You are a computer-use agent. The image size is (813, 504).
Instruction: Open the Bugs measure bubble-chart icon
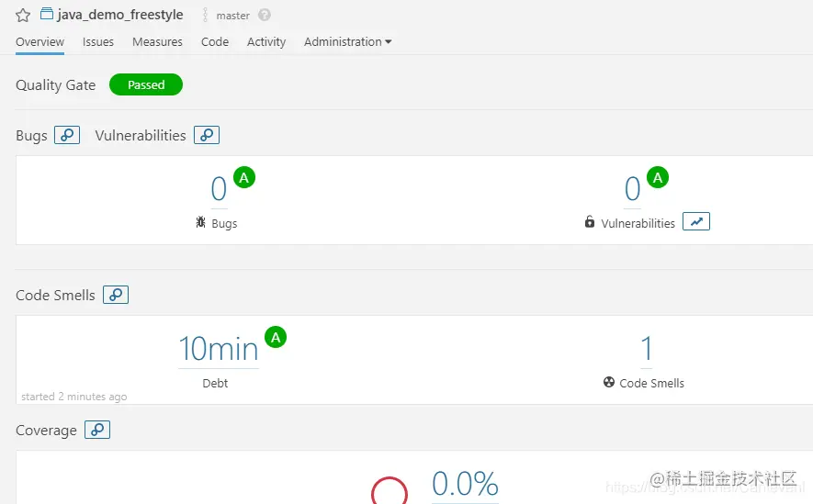[67, 135]
